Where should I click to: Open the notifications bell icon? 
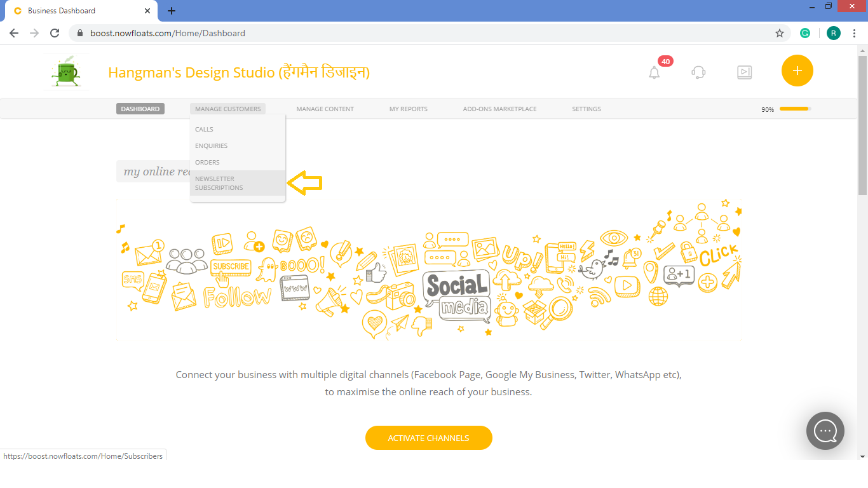654,72
